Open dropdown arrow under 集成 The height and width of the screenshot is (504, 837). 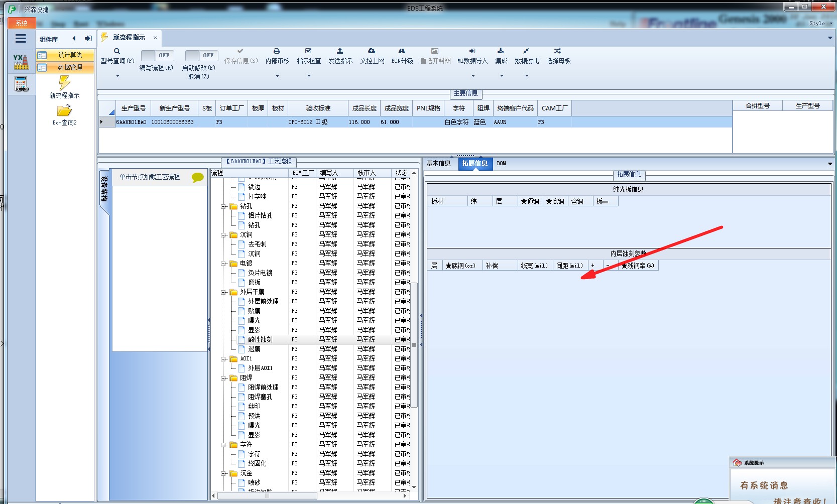click(x=501, y=76)
